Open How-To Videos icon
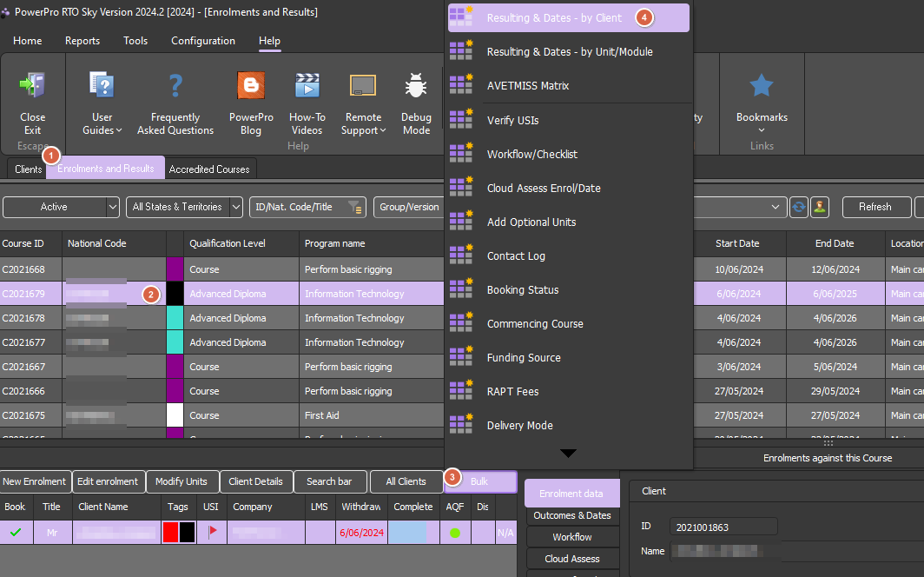 coord(307,85)
